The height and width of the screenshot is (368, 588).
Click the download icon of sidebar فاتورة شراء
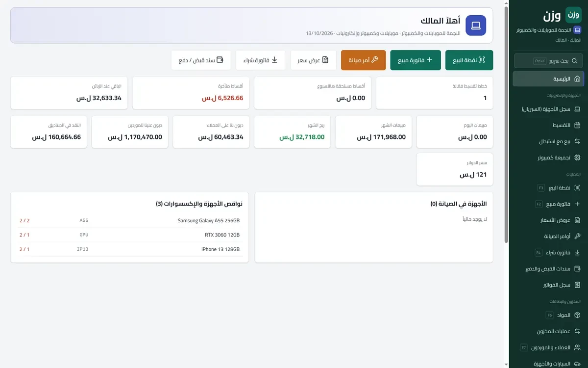(x=577, y=252)
